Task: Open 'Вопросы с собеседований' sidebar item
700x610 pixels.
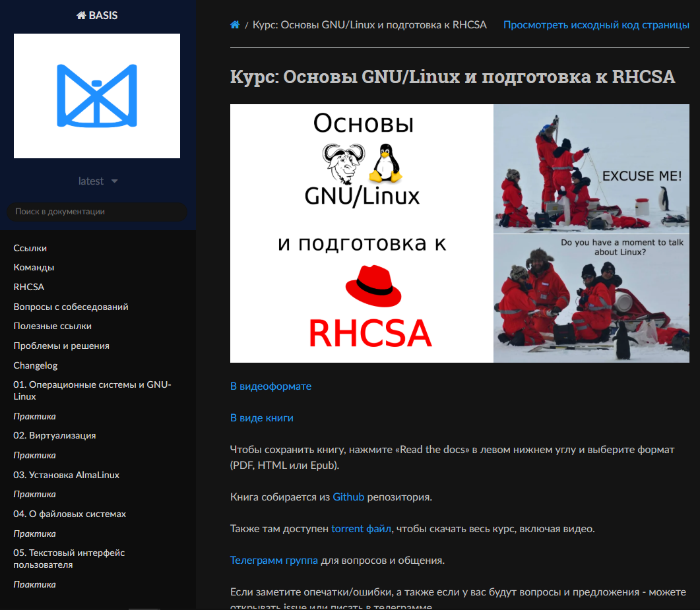Action: click(71, 307)
